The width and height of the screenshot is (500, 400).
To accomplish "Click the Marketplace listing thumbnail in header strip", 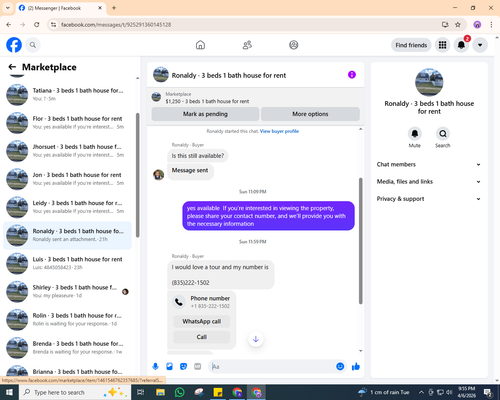I will pos(156,97).
